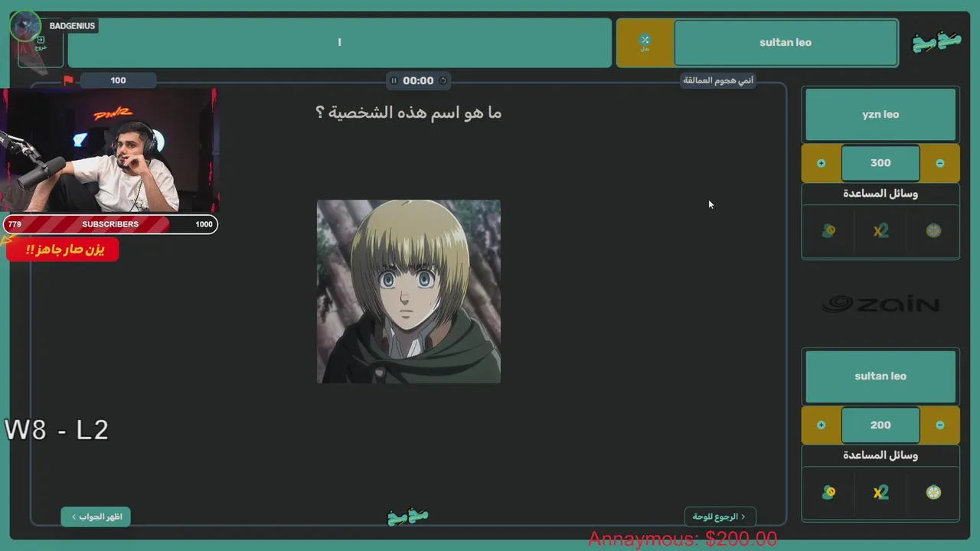This screenshot has height=551, width=980.
Task: Click the subscribers goal progress bar
Action: [110, 224]
